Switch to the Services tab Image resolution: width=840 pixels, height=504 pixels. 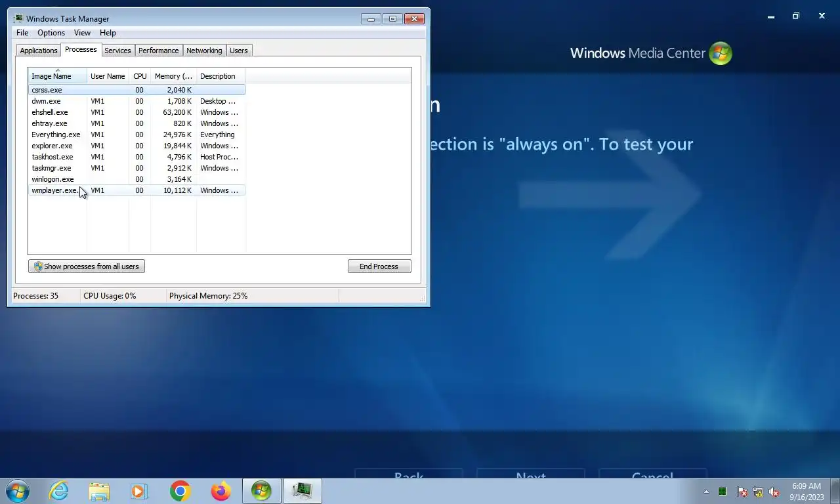tap(117, 51)
